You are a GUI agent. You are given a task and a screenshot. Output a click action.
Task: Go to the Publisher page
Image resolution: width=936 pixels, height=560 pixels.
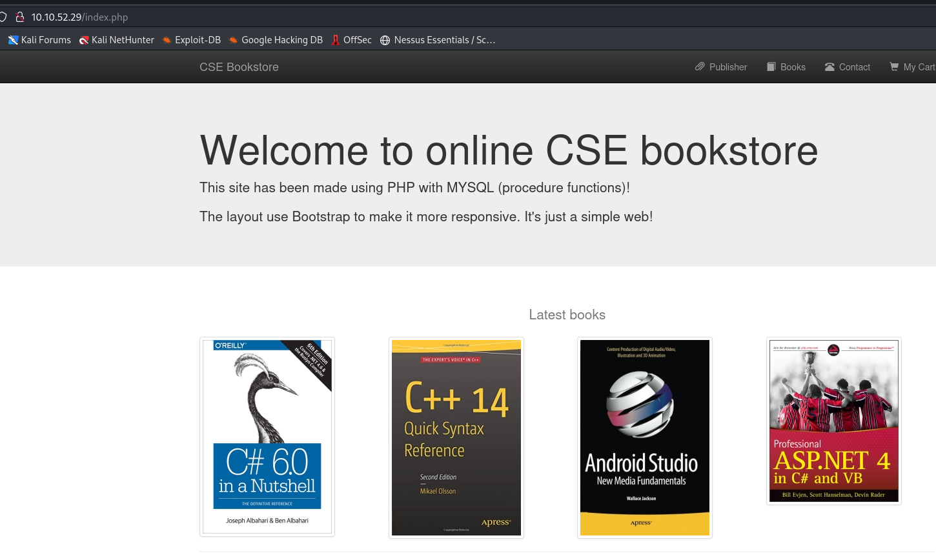pyautogui.click(x=727, y=67)
